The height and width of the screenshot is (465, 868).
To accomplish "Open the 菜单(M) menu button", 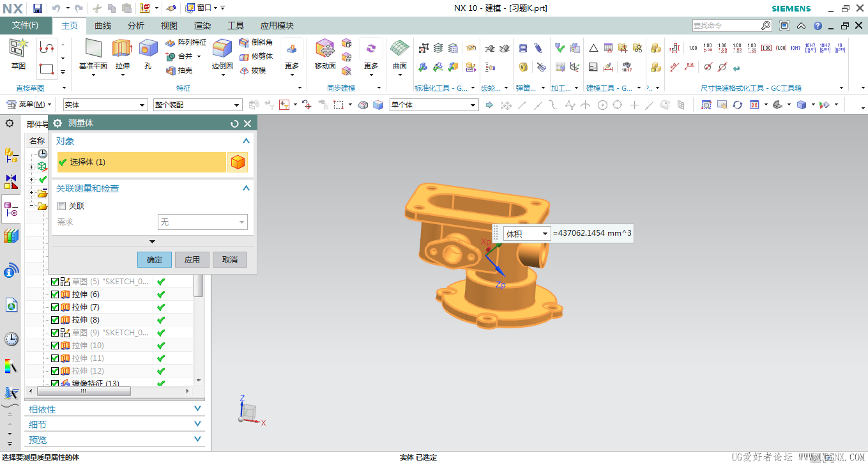I will pyautogui.click(x=28, y=105).
